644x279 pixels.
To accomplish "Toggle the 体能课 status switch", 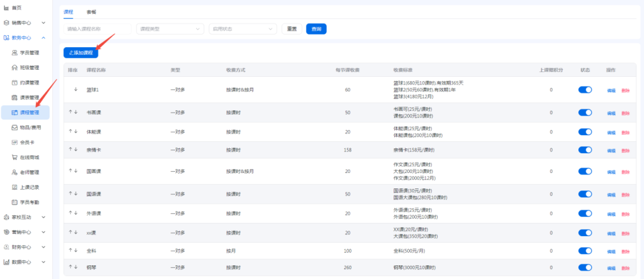I will (x=585, y=132).
